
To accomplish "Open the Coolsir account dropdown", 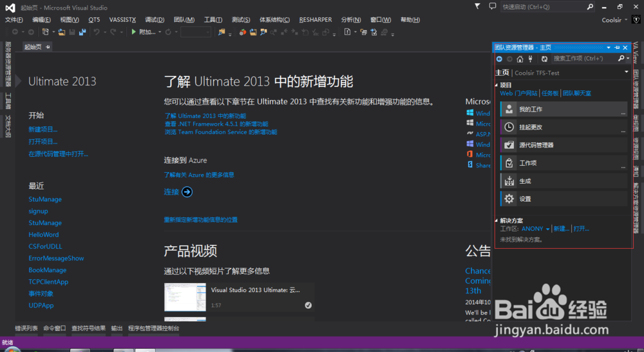I will click(626, 20).
